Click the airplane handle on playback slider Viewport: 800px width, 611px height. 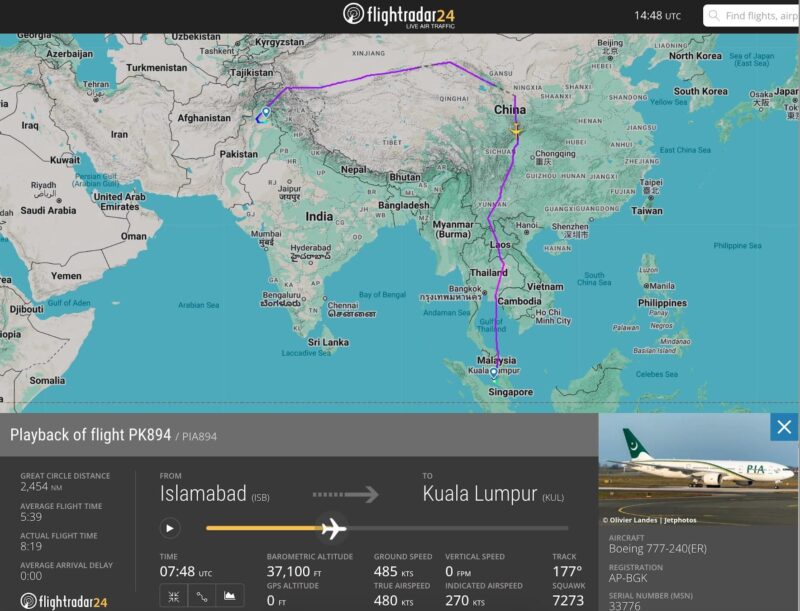(x=334, y=528)
